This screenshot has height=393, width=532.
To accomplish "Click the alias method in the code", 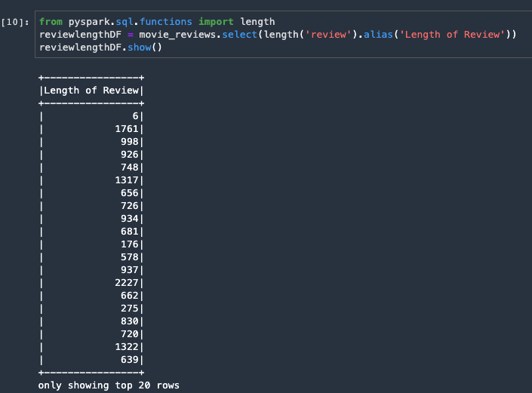I will point(378,35).
